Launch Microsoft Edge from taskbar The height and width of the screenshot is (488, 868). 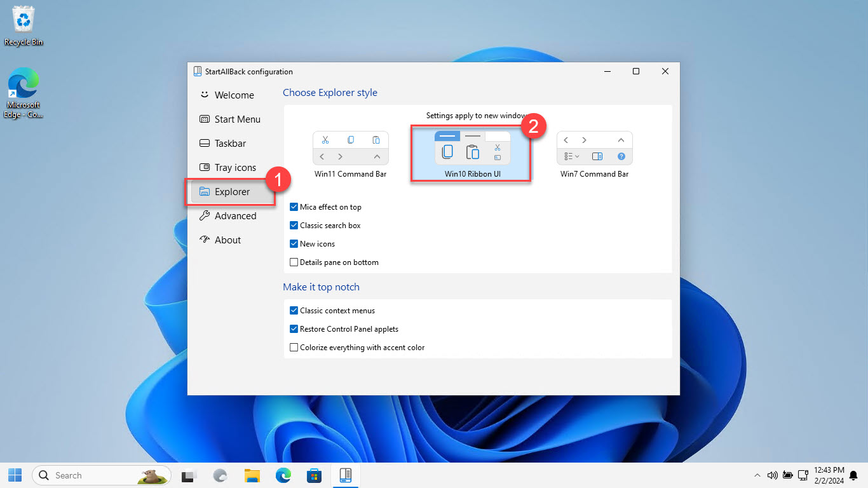click(x=283, y=475)
